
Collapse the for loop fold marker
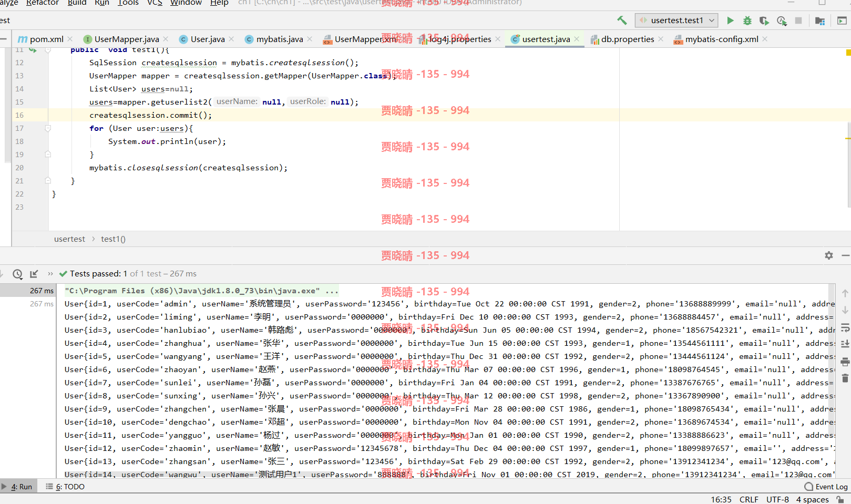coord(48,128)
